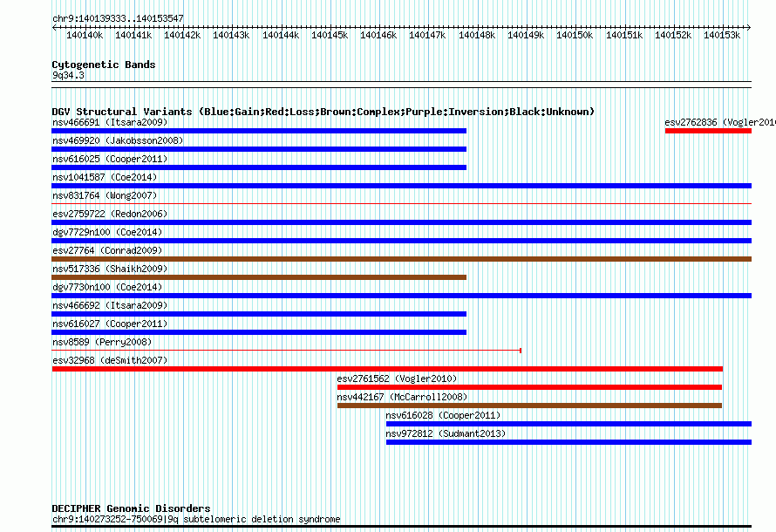Click the chr9:140139333..140153547 coordinate label
Screen dimensions: 776x532
point(118,18)
